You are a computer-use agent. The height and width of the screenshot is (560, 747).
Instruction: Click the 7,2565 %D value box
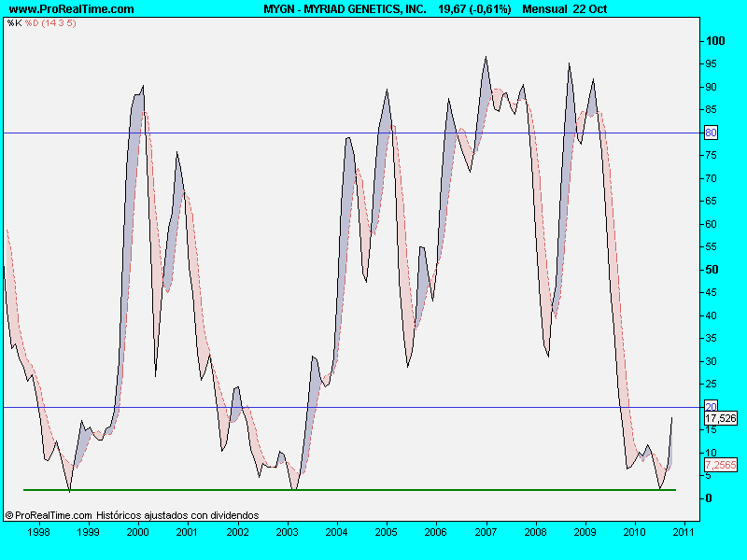721,465
